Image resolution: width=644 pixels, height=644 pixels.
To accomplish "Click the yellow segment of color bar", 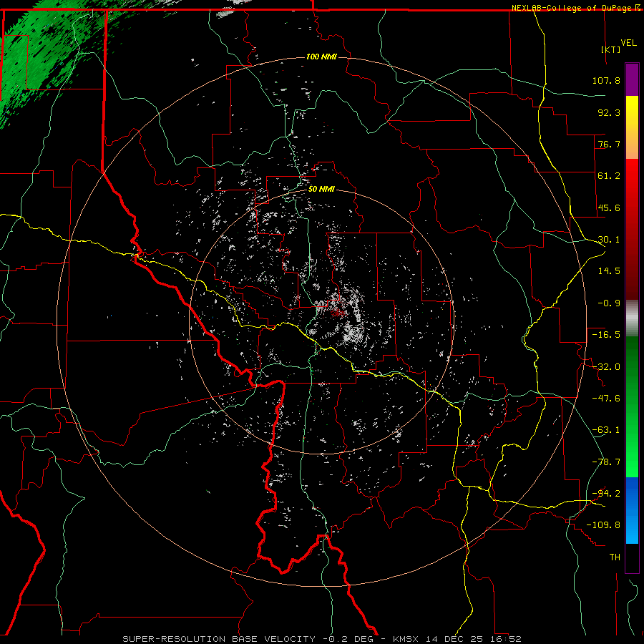I will pos(632,127).
